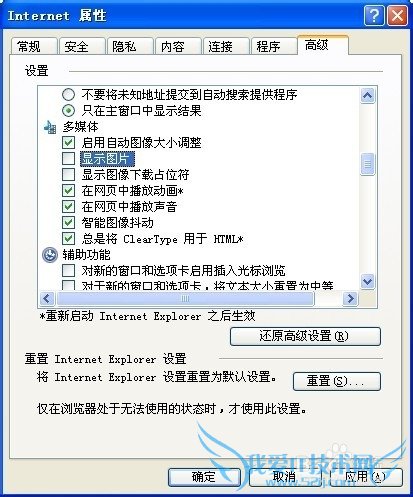Click right arrow of horizontal scrollbar

[350, 298]
